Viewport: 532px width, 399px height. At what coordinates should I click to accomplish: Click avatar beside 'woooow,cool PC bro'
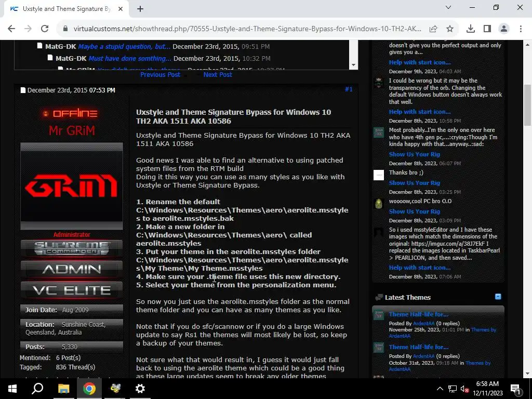tap(379, 204)
